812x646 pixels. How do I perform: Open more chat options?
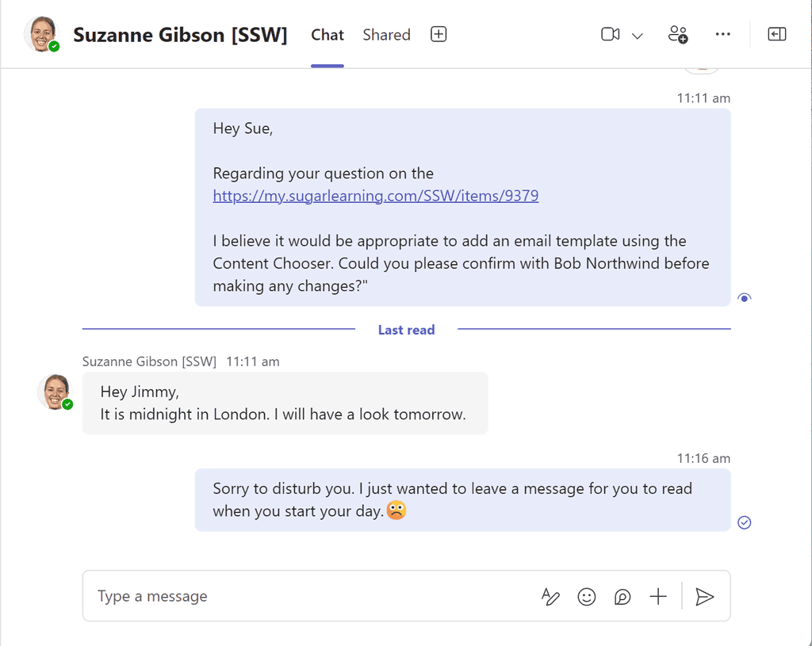coord(722,34)
